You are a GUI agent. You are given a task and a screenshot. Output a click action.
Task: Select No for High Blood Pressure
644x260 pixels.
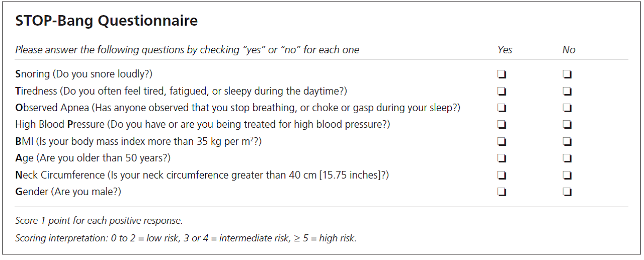567,125
